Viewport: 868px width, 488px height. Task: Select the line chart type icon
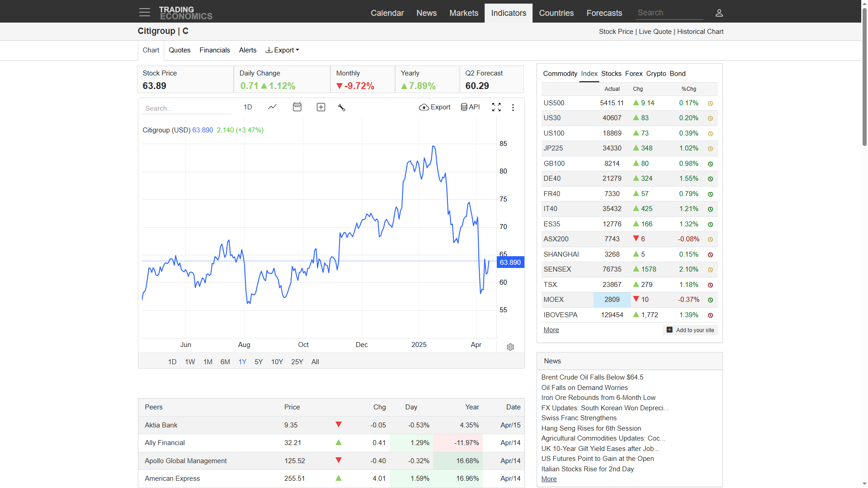click(272, 107)
